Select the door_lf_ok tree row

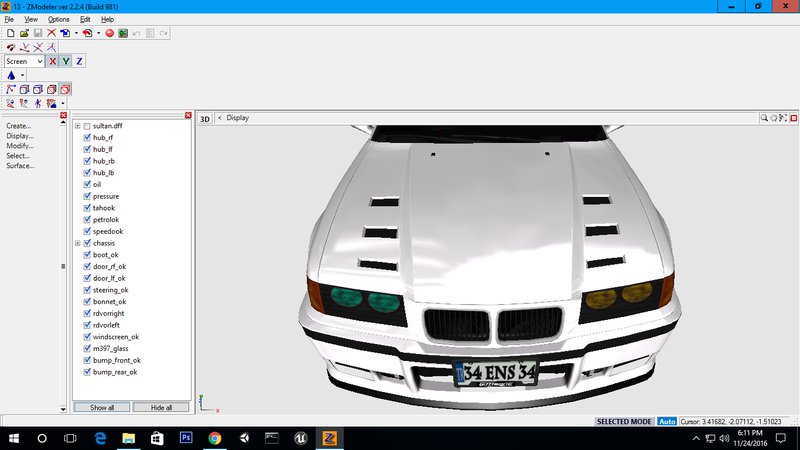pos(109,279)
